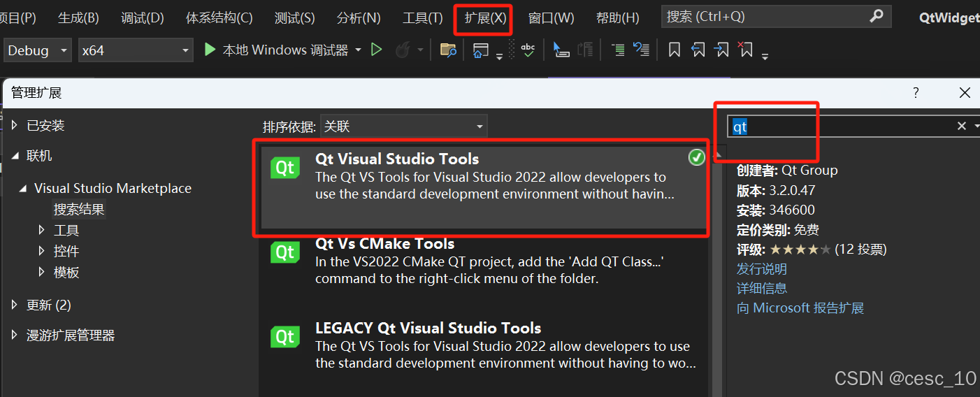This screenshot has height=397, width=980.
Task: Click the star rating of the extension
Action: (x=800, y=250)
